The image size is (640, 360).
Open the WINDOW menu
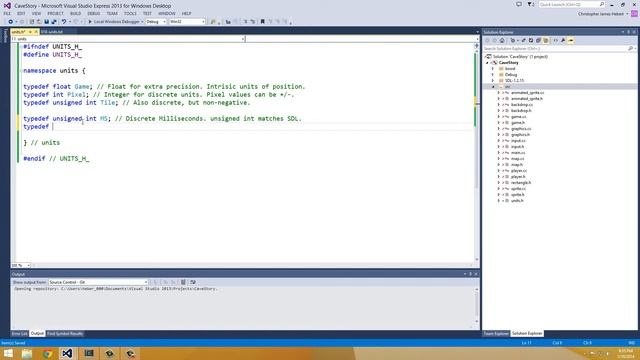(x=167, y=13)
